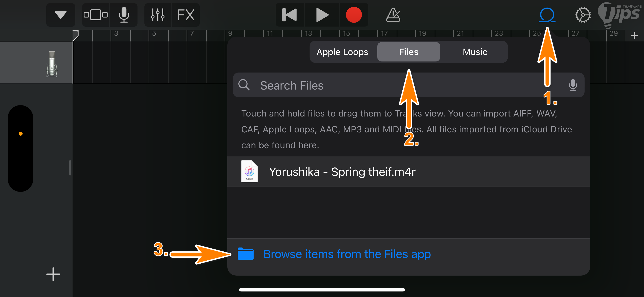Switch to microphone instrument view
Viewport: 644px width, 297px height.
pyautogui.click(x=124, y=15)
